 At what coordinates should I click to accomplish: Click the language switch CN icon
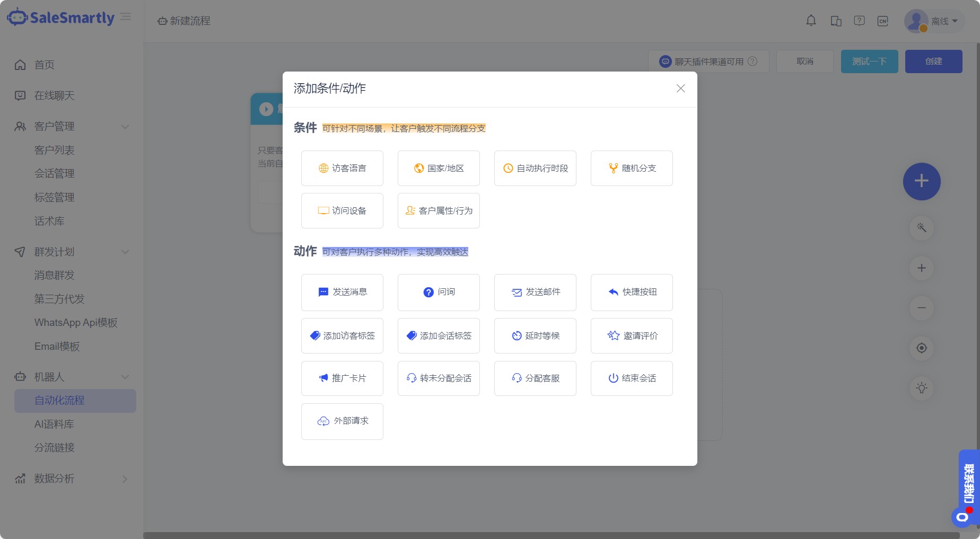coord(882,21)
